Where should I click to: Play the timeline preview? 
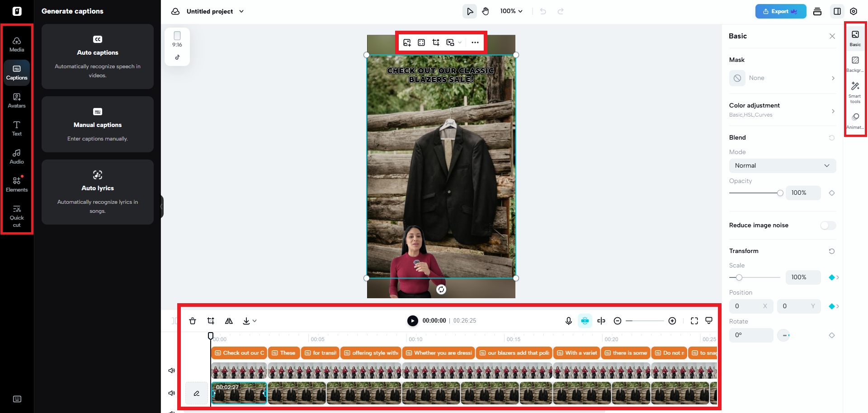point(413,321)
